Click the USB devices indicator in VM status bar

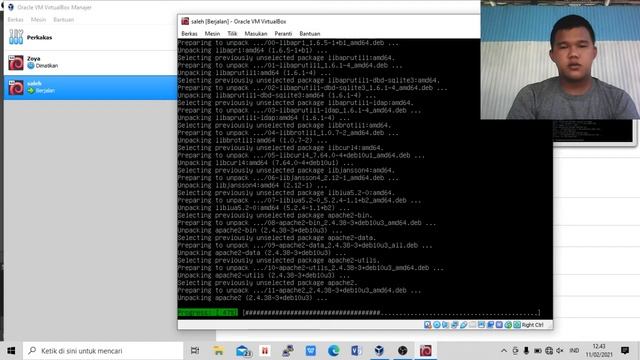tap(463, 325)
